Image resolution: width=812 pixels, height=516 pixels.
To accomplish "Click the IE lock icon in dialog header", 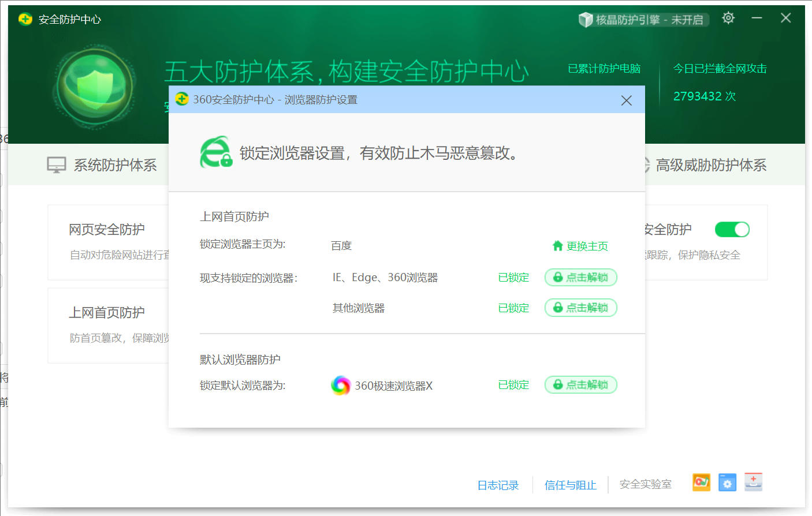I will 216,152.
